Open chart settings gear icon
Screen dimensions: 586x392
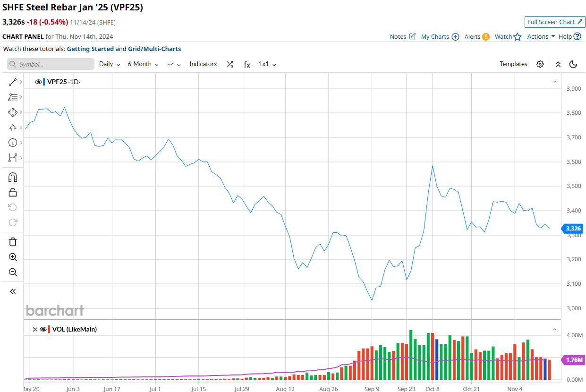tap(540, 64)
